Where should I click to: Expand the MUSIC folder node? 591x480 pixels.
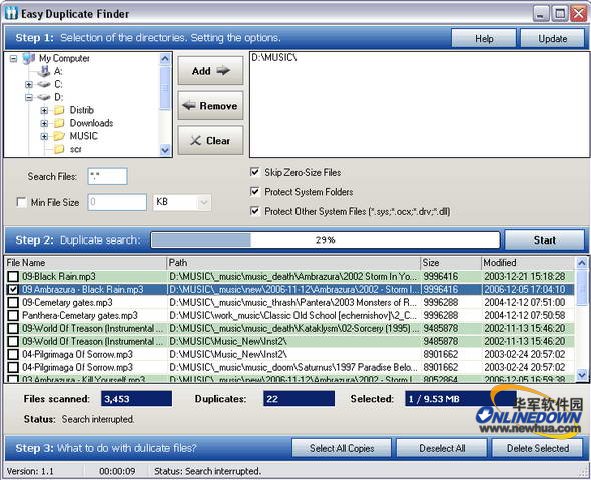[44, 136]
